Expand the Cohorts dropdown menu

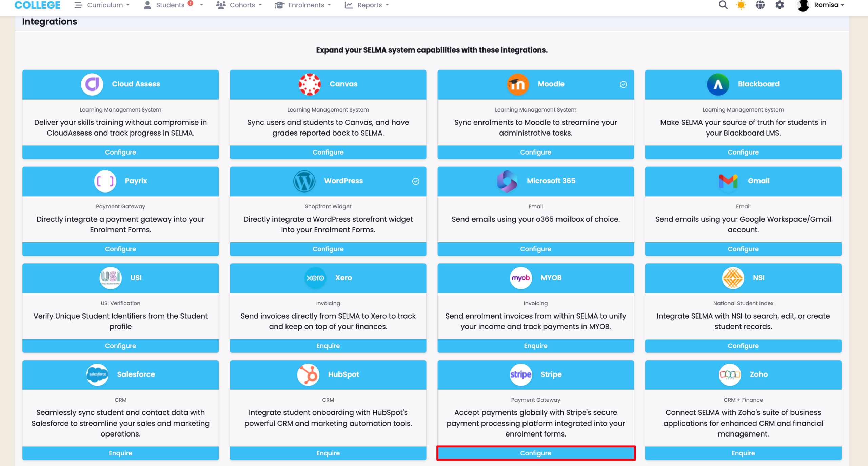point(239,5)
